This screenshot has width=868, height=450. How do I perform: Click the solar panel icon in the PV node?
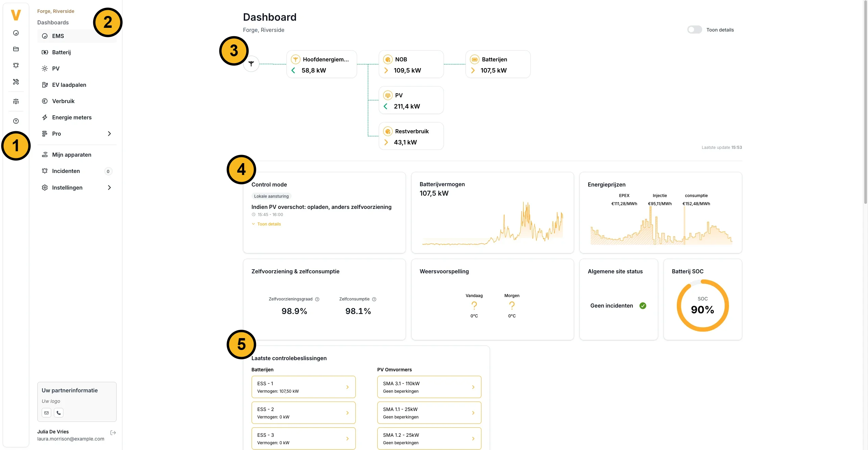(388, 95)
